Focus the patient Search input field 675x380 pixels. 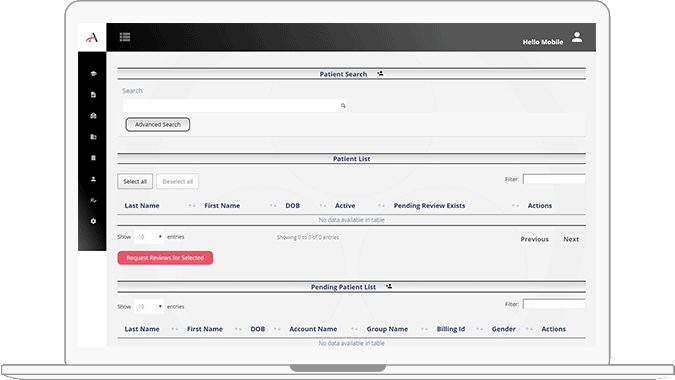coord(235,105)
